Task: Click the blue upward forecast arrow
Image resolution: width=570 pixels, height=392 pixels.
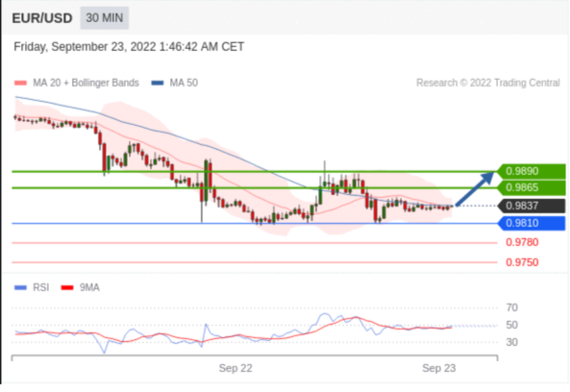Action: tap(475, 188)
